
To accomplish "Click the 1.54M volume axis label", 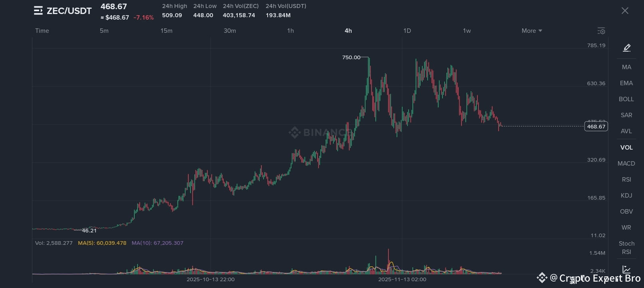I will click(597, 253).
